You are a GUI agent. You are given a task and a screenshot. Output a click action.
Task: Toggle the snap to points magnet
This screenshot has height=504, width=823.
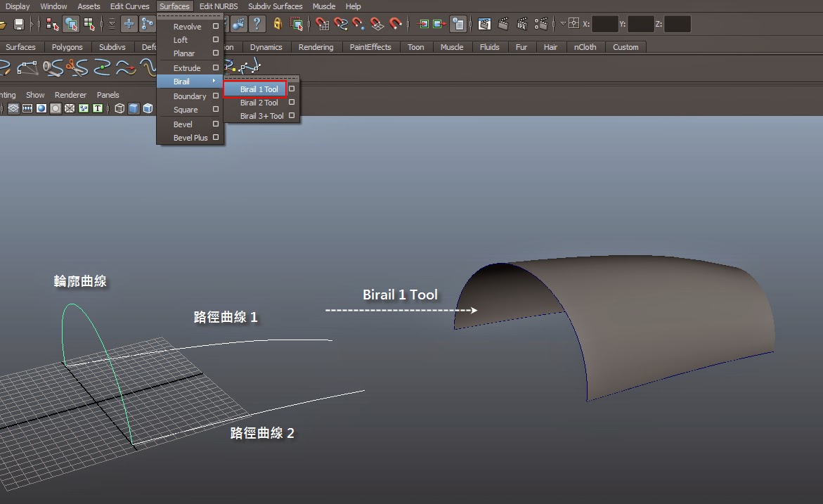pyautogui.click(x=357, y=23)
